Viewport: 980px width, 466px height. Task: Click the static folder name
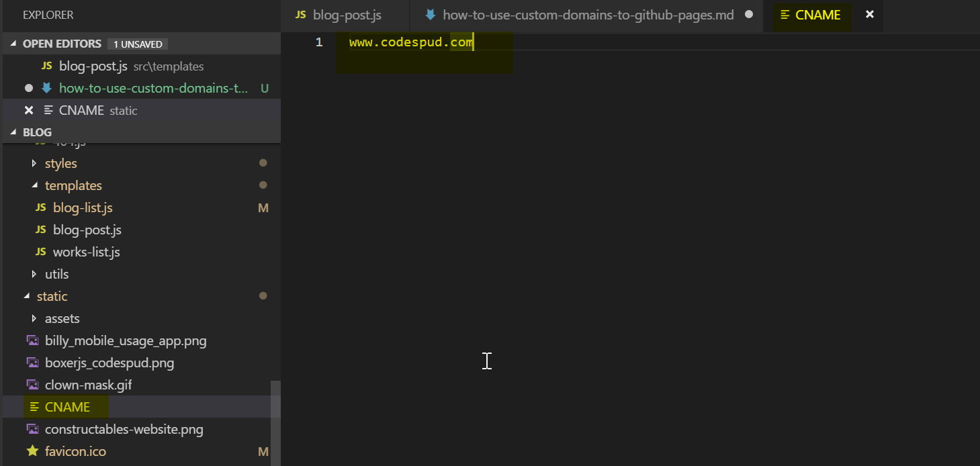point(52,296)
